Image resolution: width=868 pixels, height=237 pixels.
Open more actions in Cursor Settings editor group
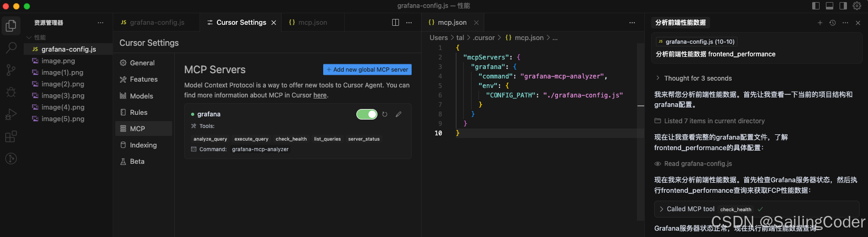click(x=409, y=23)
